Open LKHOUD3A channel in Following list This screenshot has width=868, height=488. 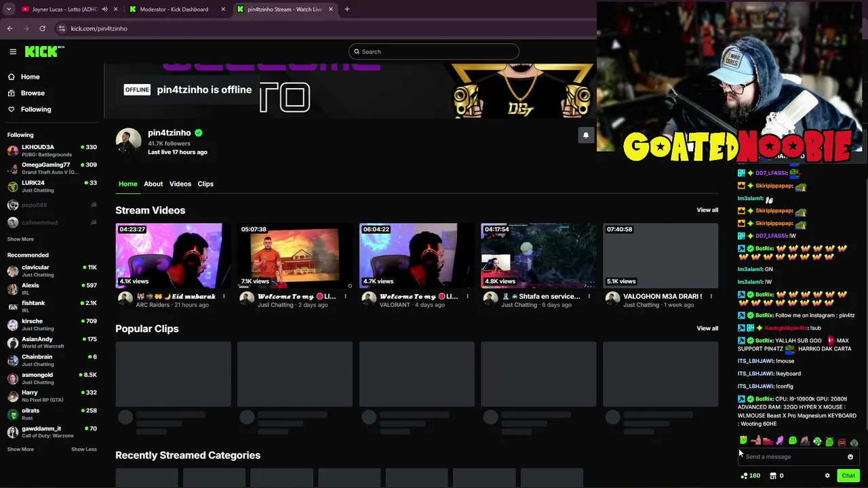click(52, 150)
